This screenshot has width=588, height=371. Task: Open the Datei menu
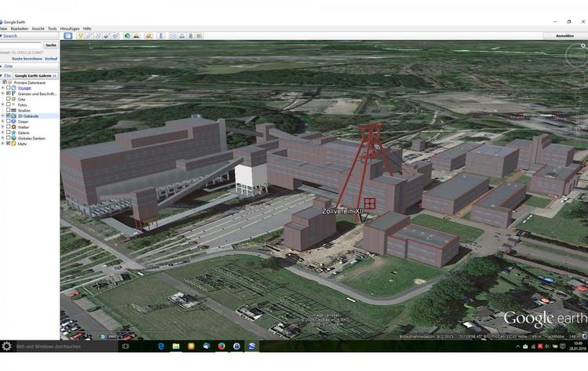pos(3,28)
